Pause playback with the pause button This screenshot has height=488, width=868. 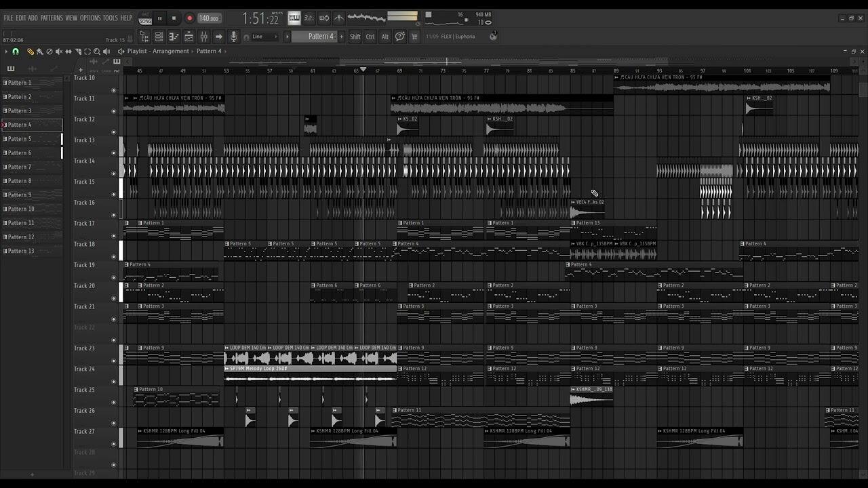(160, 18)
